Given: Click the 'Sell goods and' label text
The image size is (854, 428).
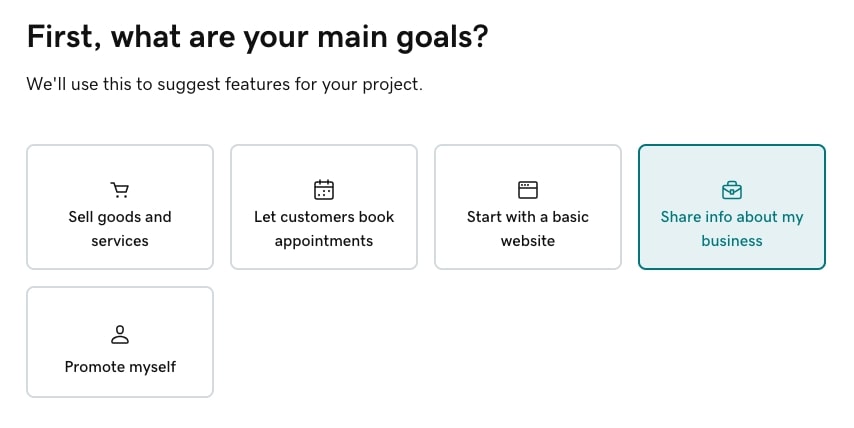Looking at the screenshot, I should click(x=120, y=217).
